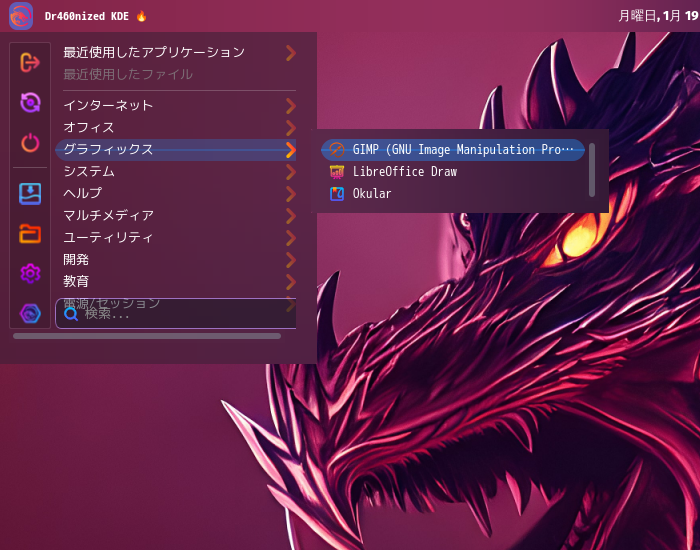Launch Okular from submenu

tap(453, 194)
